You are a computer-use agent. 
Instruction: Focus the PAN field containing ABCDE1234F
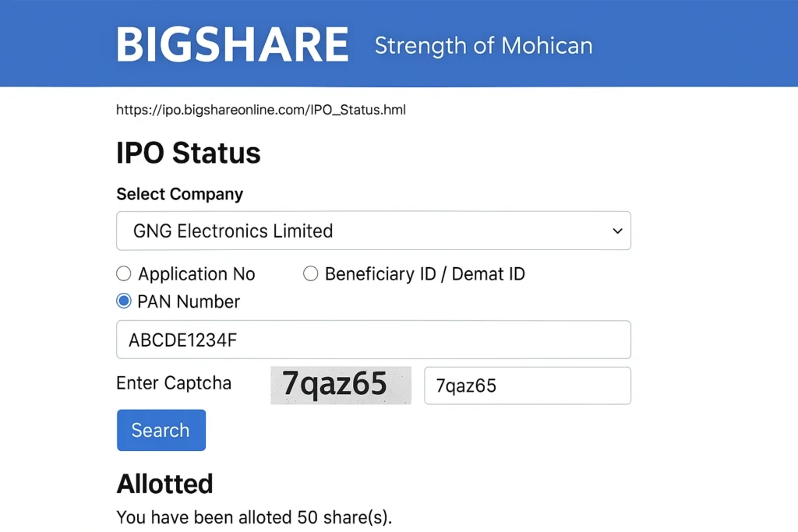pyautogui.click(x=373, y=340)
